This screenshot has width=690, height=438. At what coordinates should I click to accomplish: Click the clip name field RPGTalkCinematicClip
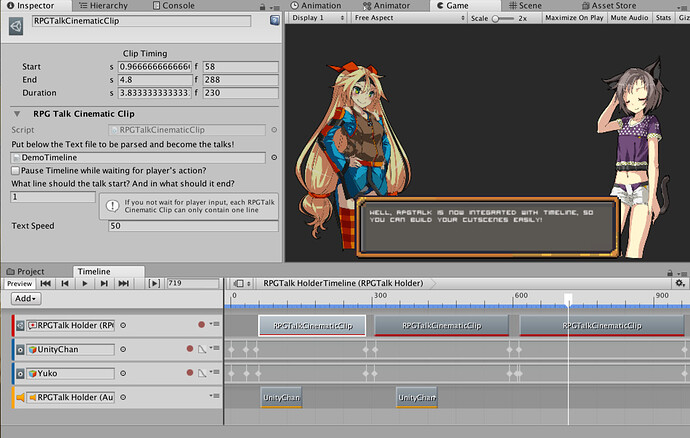pyautogui.click(x=141, y=21)
